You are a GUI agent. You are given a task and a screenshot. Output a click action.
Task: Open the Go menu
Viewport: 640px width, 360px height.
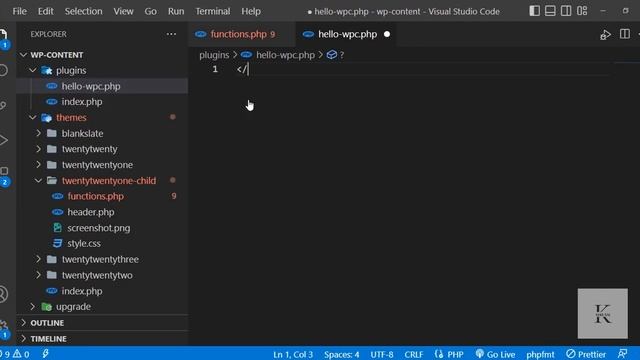pyautogui.click(x=151, y=11)
